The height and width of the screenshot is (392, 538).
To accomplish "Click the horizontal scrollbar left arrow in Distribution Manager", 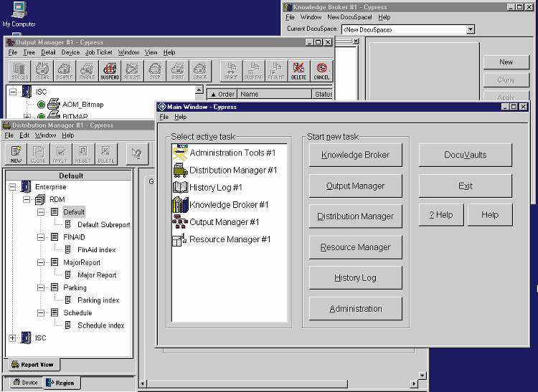I will pyautogui.click(x=143, y=384).
